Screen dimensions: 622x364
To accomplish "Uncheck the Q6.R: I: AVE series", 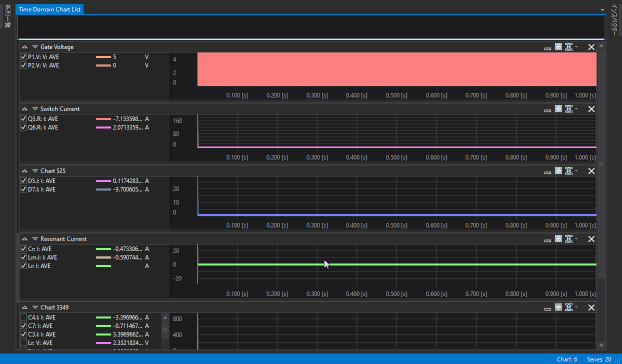I will [x=23, y=127].
